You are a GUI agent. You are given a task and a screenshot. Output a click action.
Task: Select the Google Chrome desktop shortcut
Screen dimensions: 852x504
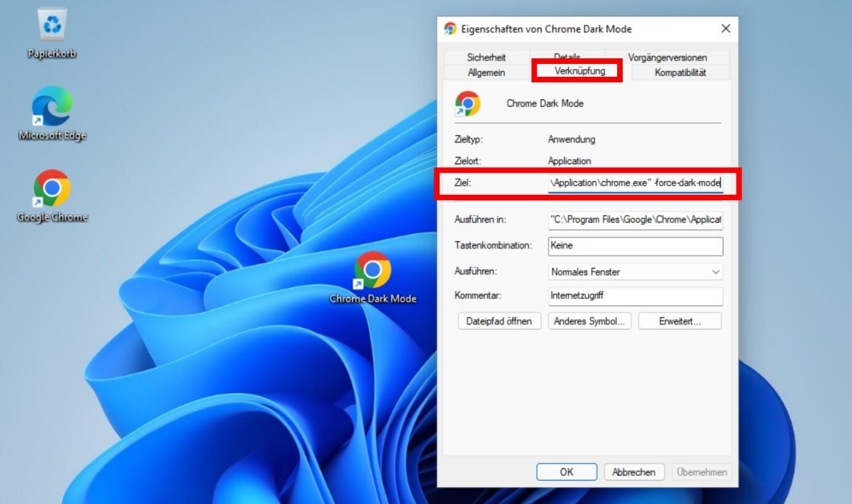point(52,195)
